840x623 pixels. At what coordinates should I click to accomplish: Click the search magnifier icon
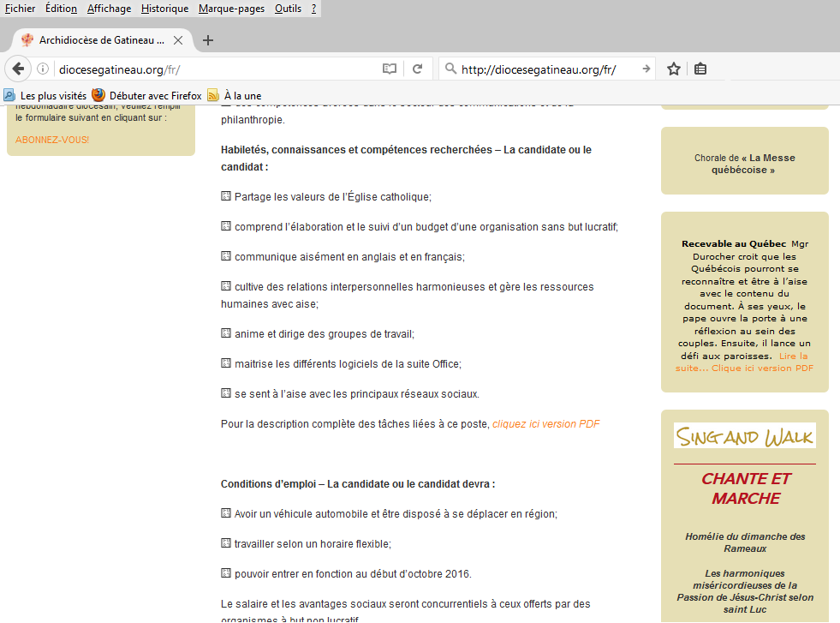tap(451, 69)
